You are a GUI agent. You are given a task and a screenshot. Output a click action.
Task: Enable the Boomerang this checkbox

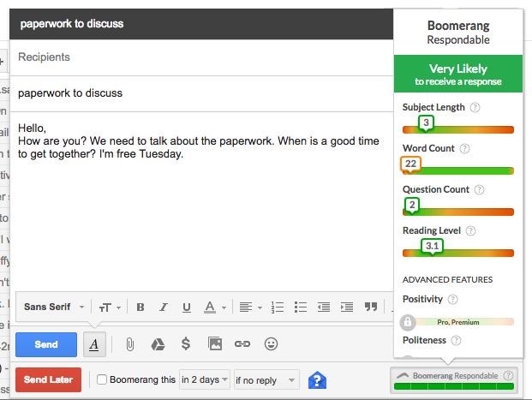tap(102, 379)
